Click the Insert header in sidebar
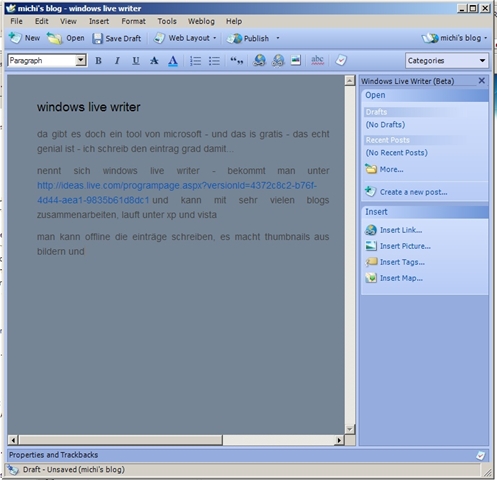The width and height of the screenshot is (497, 480). click(x=425, y=212)
